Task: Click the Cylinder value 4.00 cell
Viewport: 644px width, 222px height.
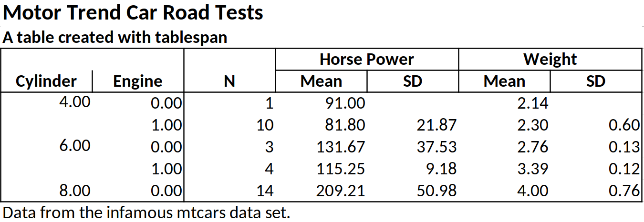Action: [x=74, y=102]
